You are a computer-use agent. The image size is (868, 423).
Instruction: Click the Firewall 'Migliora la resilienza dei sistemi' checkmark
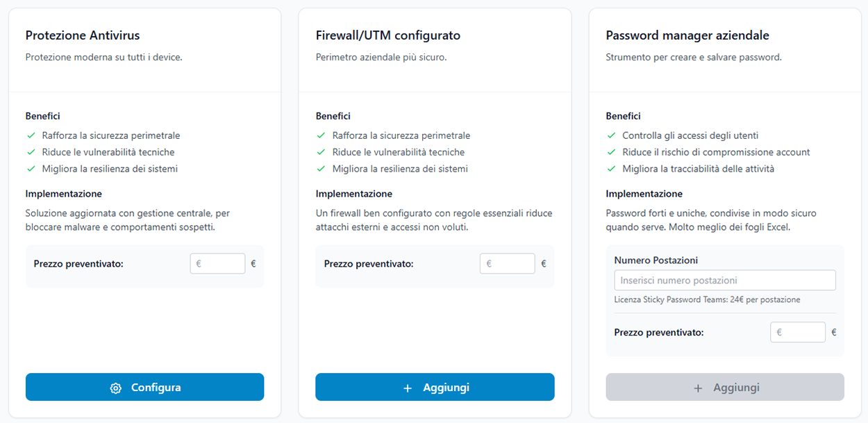point(321,169)
